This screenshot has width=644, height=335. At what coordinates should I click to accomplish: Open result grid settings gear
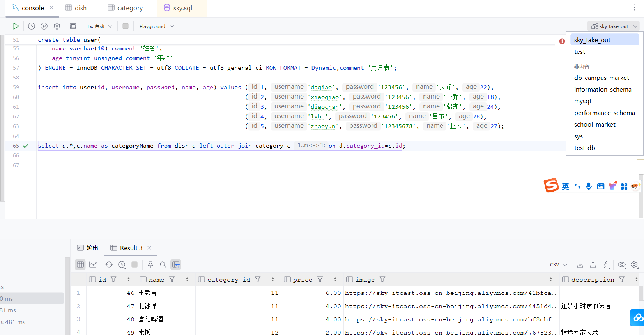[x=635, y=264]
